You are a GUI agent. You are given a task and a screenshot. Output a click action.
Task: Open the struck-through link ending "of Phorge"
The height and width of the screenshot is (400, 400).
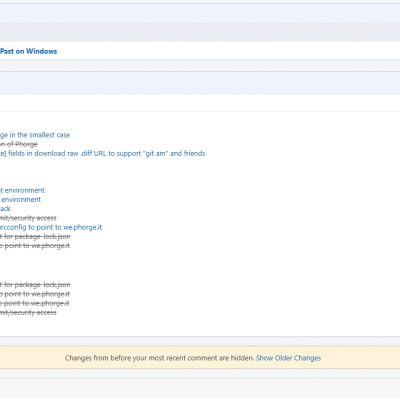(x=19, y=144)
